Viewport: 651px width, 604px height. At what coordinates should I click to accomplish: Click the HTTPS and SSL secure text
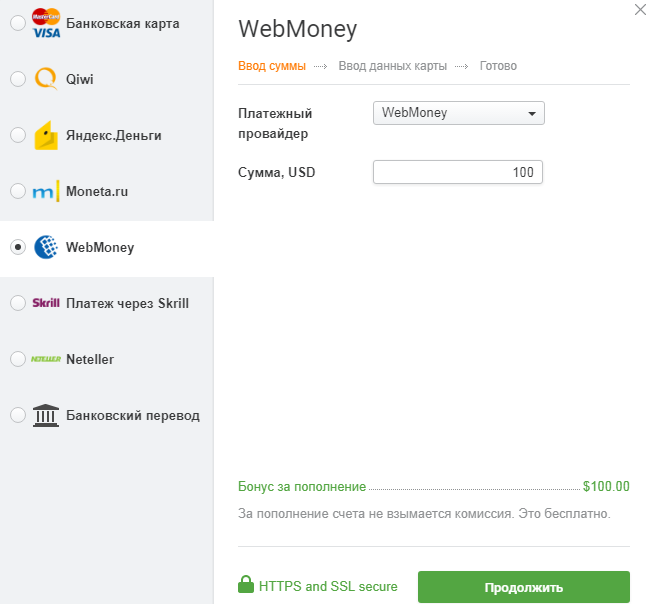328,586
